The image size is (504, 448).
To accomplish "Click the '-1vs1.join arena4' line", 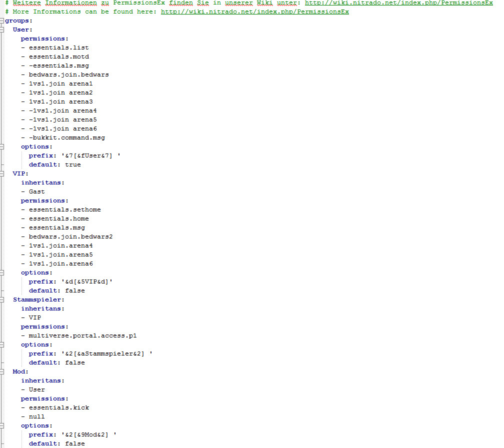I will (59, 111).
